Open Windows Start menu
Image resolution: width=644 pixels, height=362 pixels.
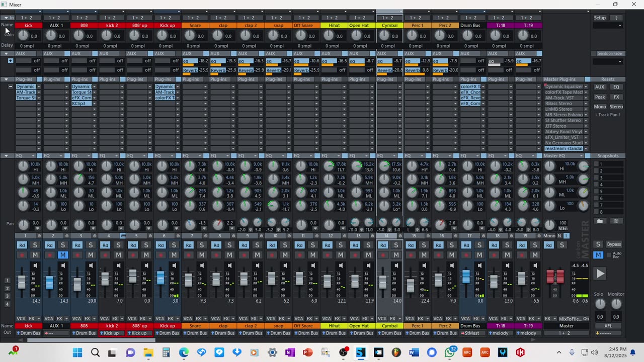click(77, 352)
